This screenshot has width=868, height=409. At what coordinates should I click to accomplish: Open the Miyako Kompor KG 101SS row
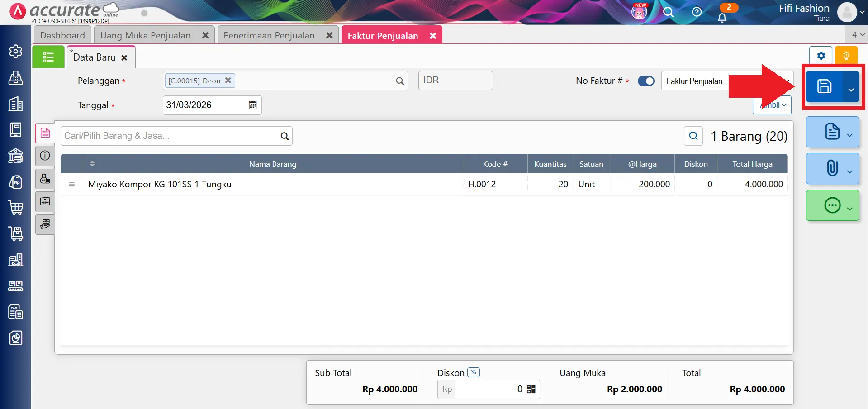(x=160, y=184)
